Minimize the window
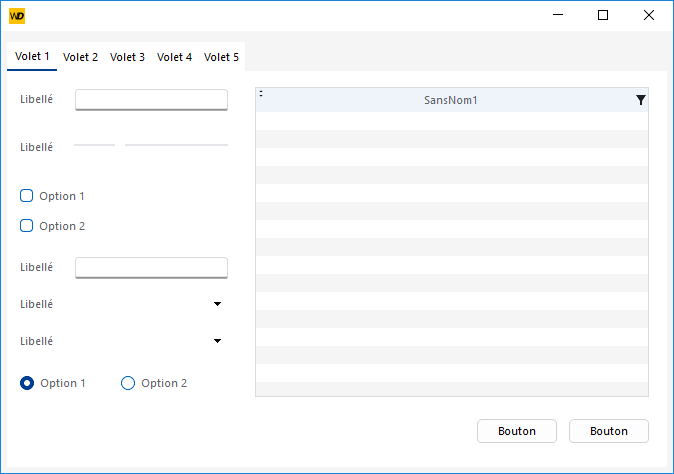This screenshot has height=474, width=674. click(557, 15)
